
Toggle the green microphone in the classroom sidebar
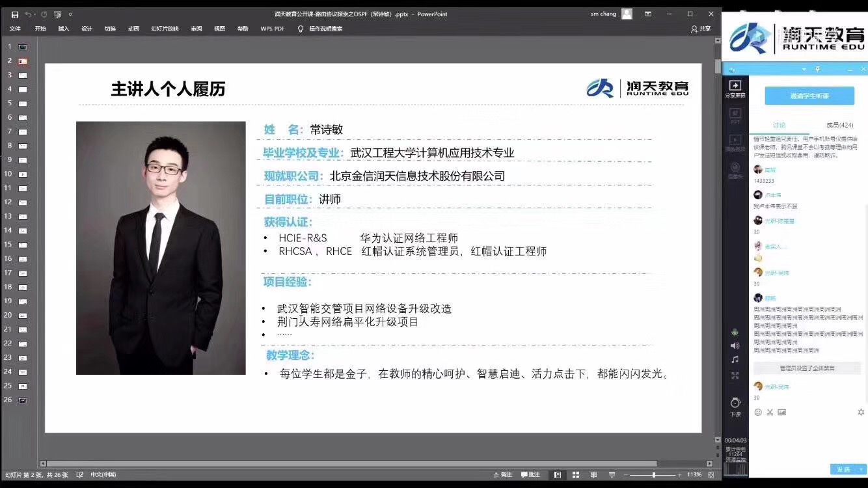735,332
